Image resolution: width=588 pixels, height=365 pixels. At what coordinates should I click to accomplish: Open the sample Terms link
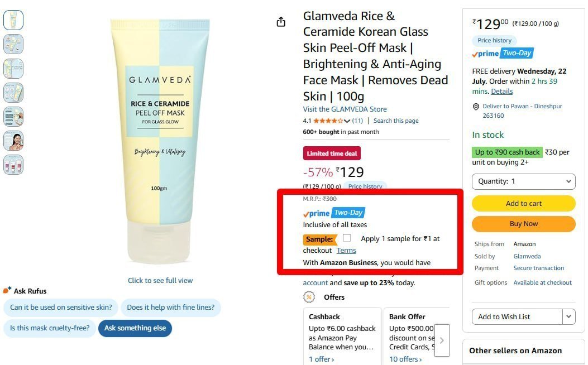[x=346, y=251]
